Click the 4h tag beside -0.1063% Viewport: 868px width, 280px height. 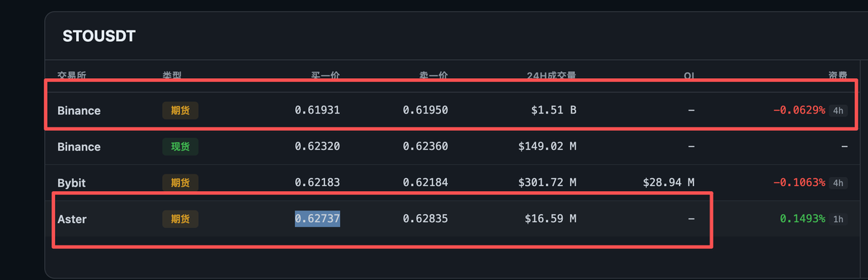[x=838, y=183]
